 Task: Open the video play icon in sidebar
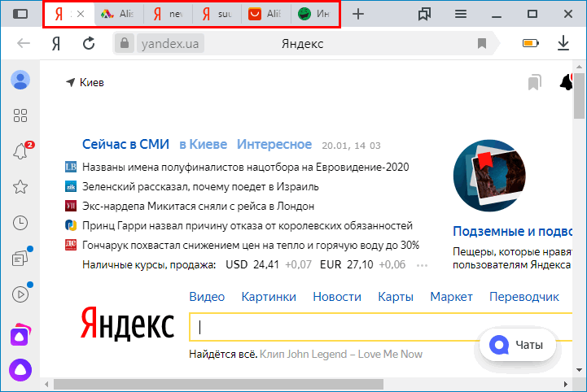(x=21, y=294)
